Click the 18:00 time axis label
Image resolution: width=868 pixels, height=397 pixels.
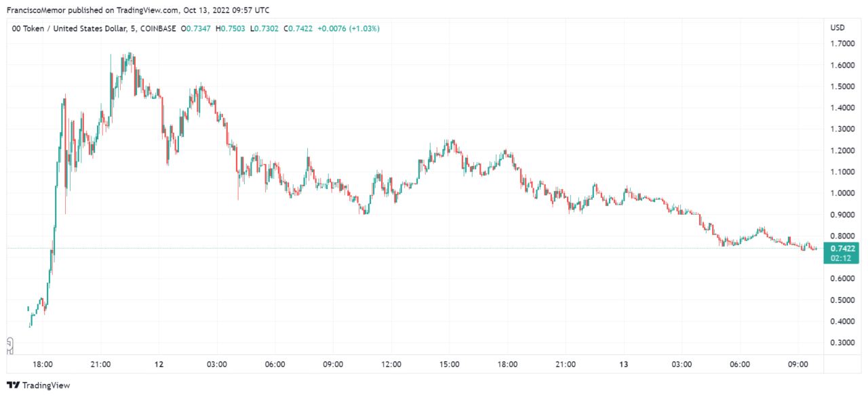[x=43, y=364]
